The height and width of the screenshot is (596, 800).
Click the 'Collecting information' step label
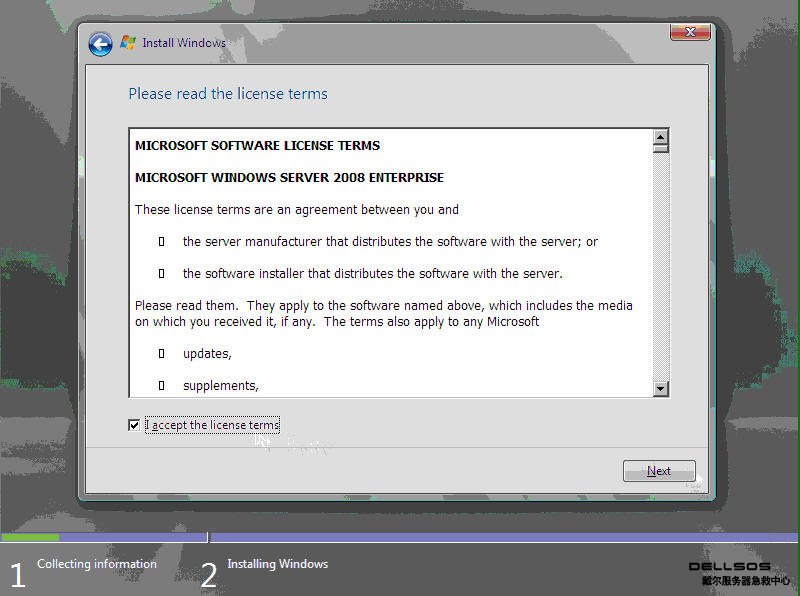click(x=96, y=564)
